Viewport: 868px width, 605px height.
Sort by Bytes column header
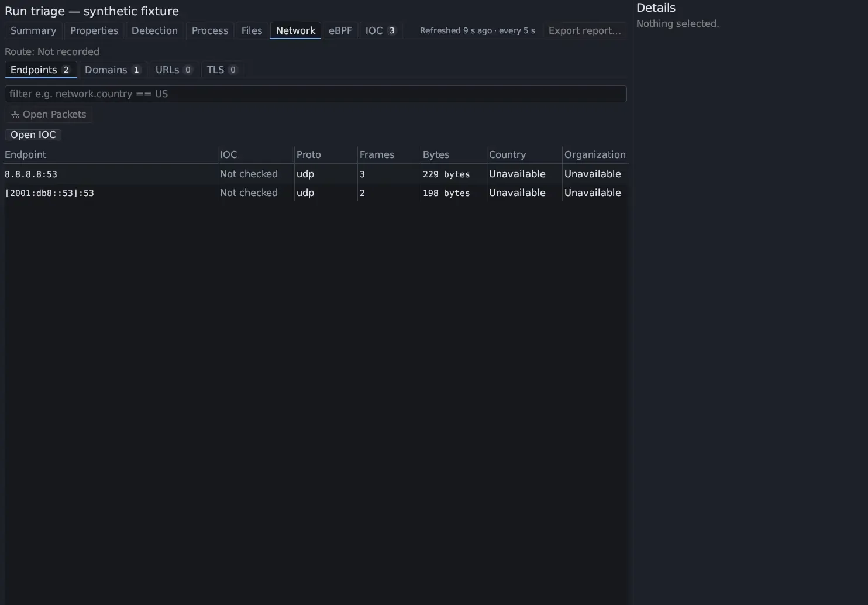point(453,154)
